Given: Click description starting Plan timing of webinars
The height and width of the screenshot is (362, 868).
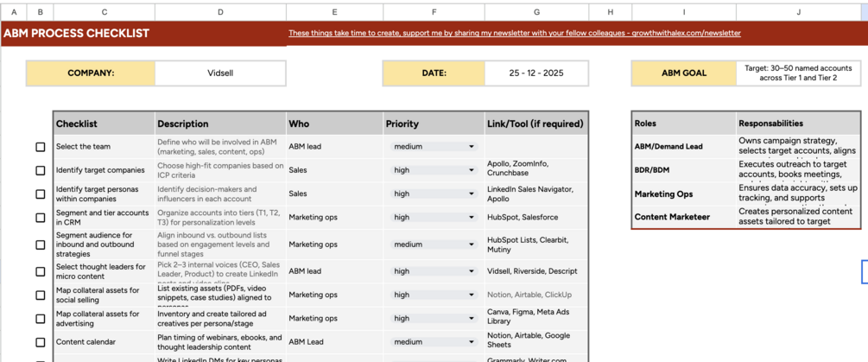Looking at the screenshot, I should [x=220, y=342].
